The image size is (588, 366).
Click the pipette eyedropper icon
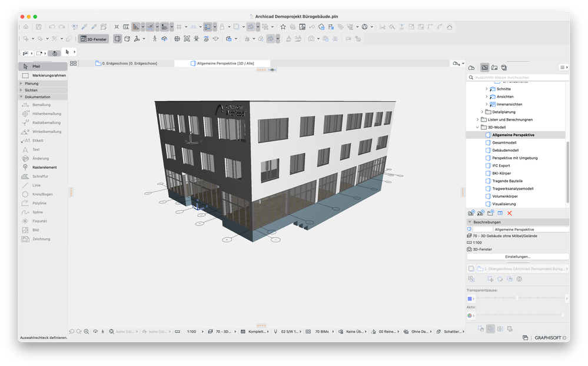coord(85,26)
